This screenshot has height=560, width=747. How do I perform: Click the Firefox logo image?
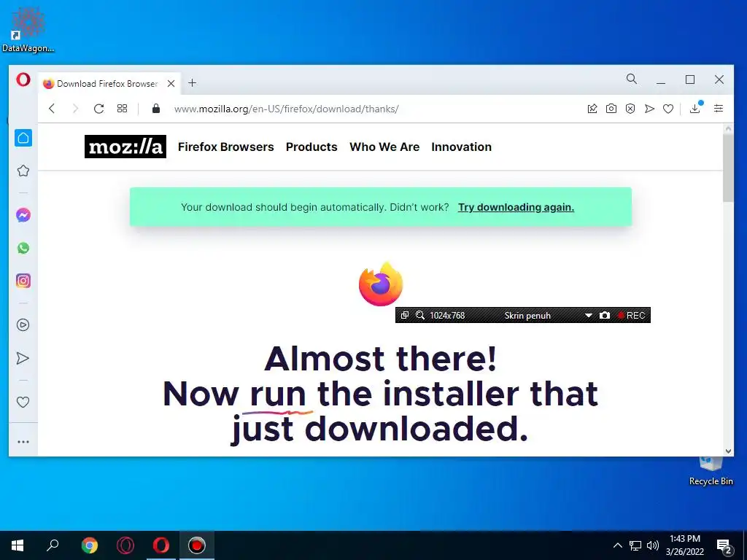tap(381, 284)
